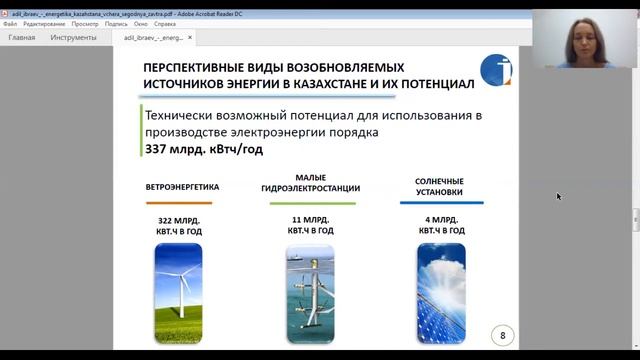Screen dimensions: 640x360
Task: Click the page number 8 circle
Action: click(x=502, y=336)
